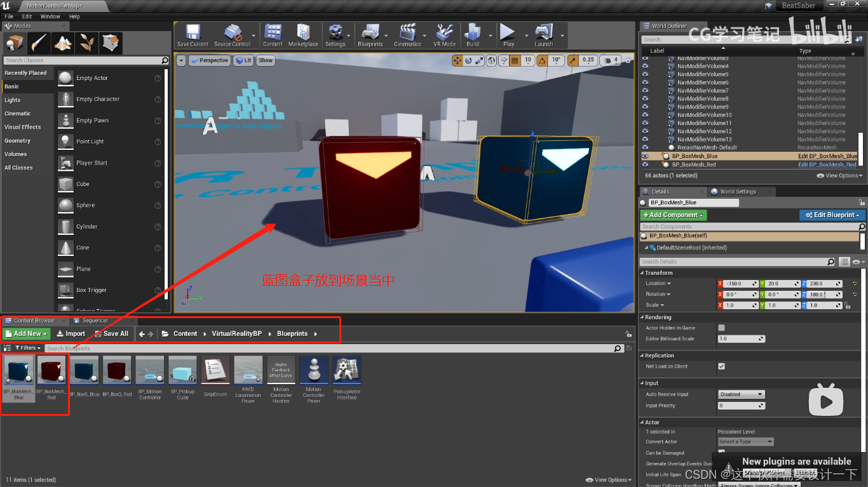Image resolution: width=868 pixels, height=487 pixels.
Task: Toggle the Scale lock icon in Transform
Action: pyautogui.click(x=848, y=305)
